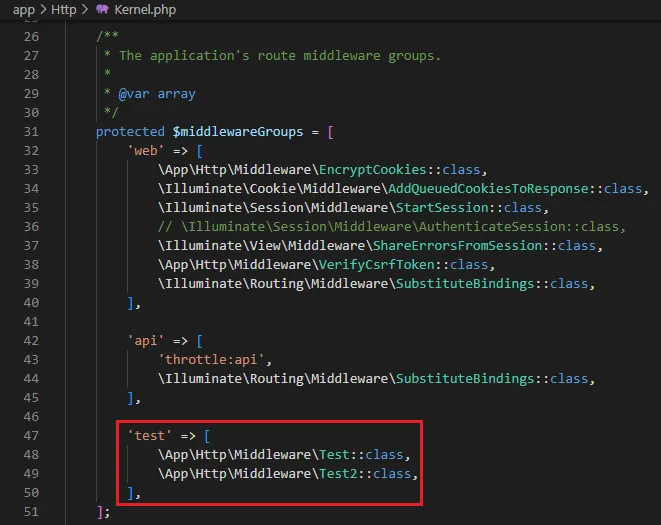Click the opening bracket after 'web' =>
The height and width of the screenshot is (525, 661).
click(x=199, y=151)
